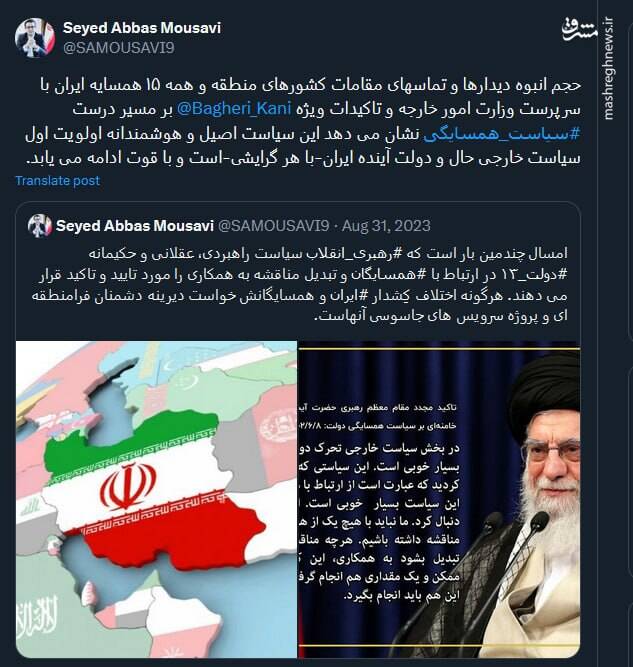
Task: Open the Iran flag map image
Action: tap(157, 499)
